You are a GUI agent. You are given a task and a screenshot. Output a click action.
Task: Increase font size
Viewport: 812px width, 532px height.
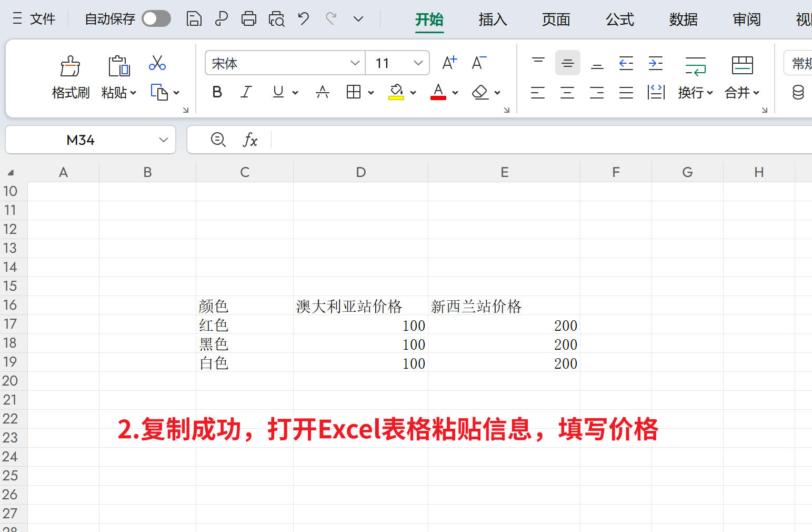pos(449,63)
